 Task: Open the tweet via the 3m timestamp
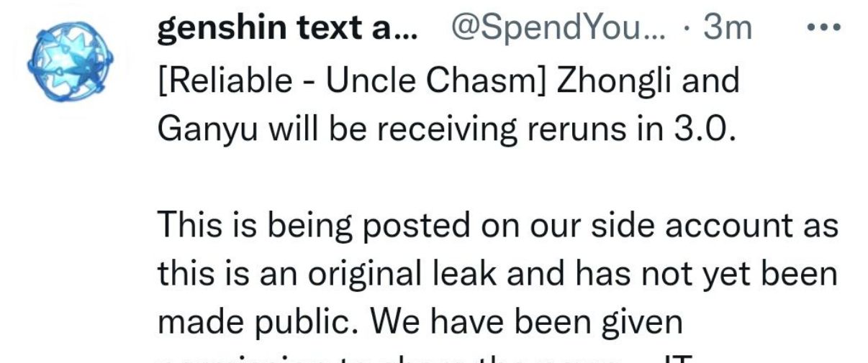[x=727, y=29]
